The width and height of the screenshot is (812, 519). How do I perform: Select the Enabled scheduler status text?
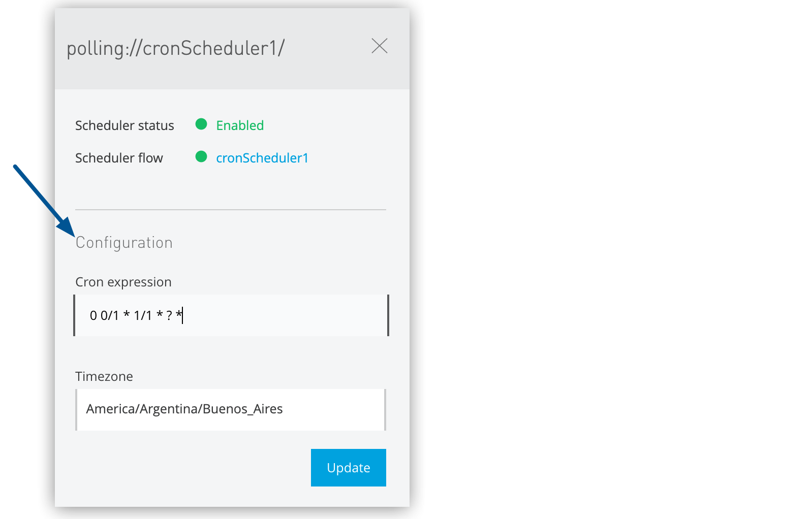click(x=240, y=125)
